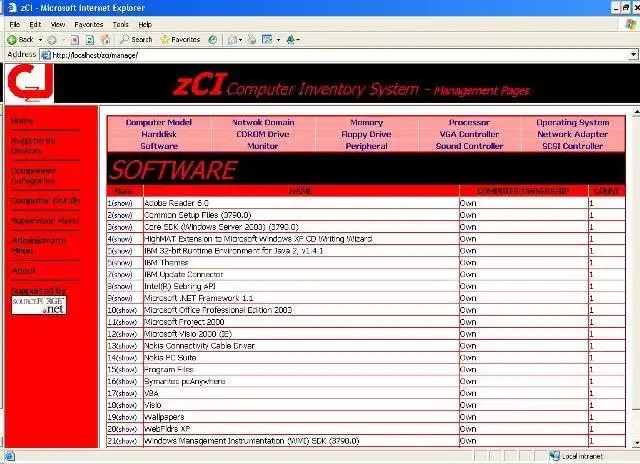Open the Software category link
640x464 pixels.
[159, 146]
